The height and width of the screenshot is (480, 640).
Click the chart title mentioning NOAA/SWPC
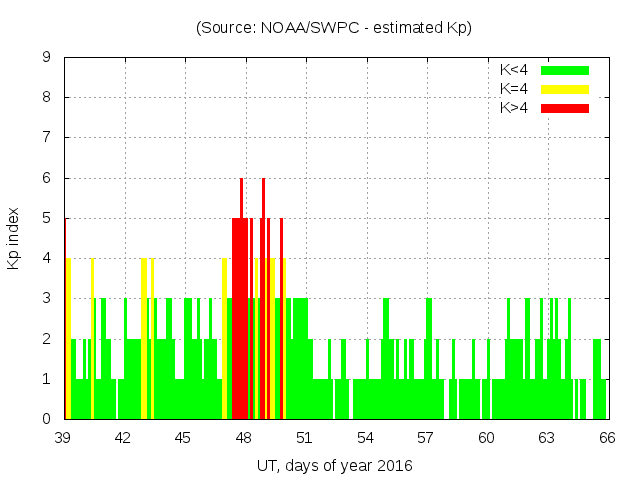(334, 28)
